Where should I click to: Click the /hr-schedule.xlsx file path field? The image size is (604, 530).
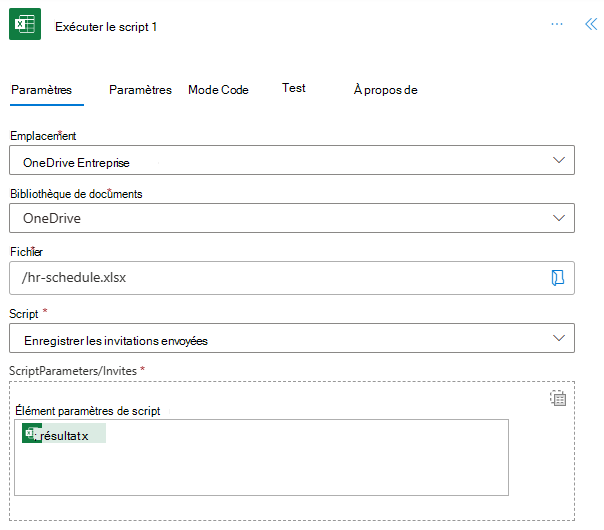point(270,278)
